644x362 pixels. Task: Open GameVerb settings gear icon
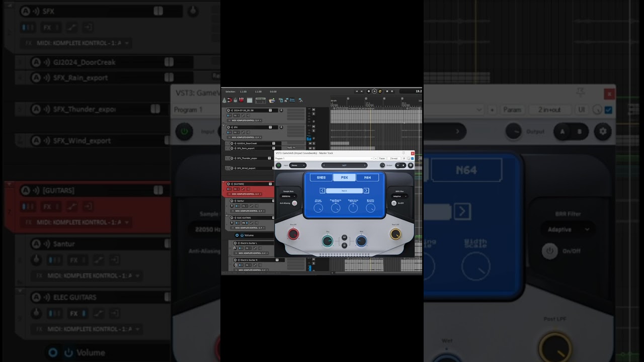tap(411, 165)
